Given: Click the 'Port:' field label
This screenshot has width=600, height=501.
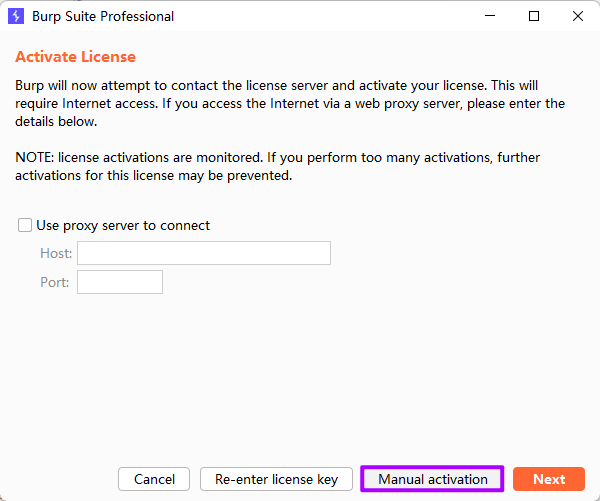Looking at the screenshot, I should point(55,283).
